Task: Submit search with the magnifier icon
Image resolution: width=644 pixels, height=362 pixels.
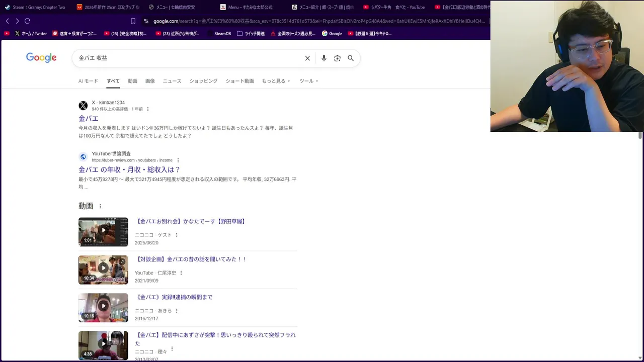Action: pos(351,58)
